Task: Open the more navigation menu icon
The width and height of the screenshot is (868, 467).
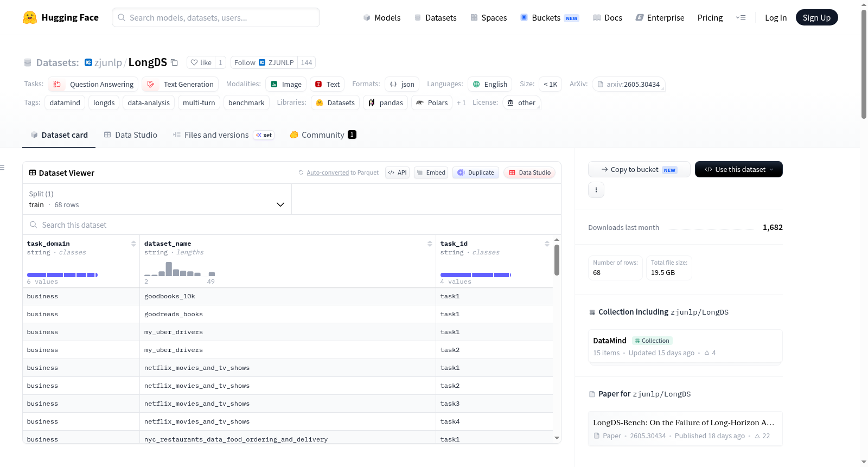Action: pos(741,17)
